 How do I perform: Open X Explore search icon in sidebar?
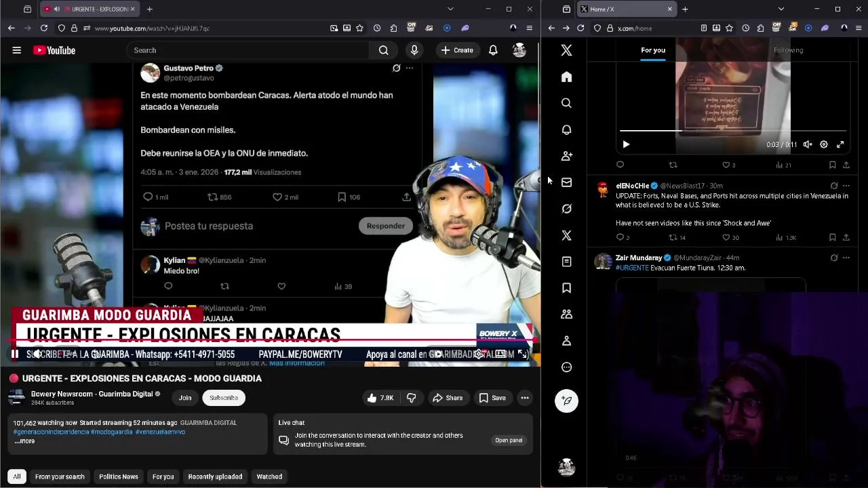point(567,103)
